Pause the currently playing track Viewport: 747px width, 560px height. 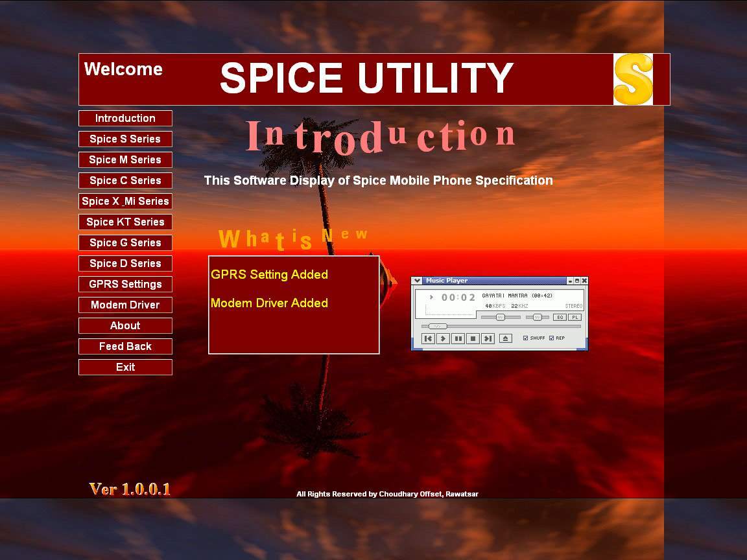click(x=458, y=338)
